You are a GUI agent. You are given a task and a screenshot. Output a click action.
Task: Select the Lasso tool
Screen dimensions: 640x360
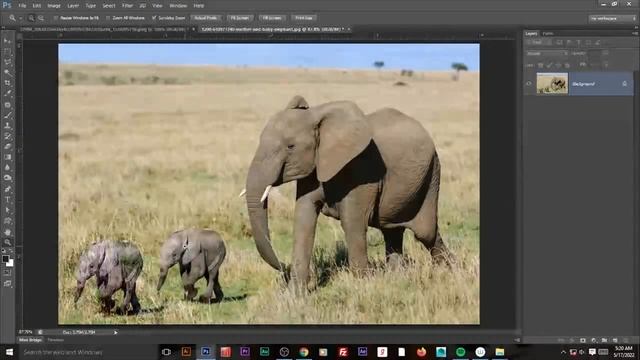click(7, 62)
